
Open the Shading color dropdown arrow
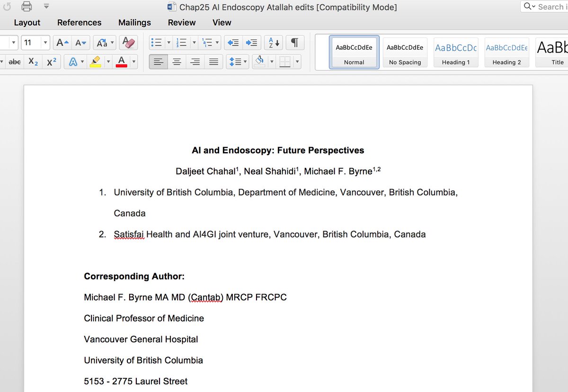point(272,62)
